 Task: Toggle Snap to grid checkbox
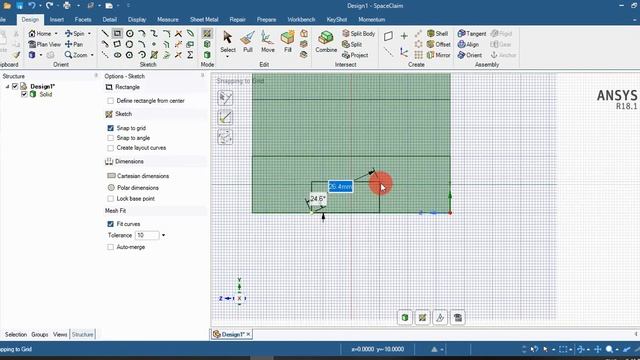click(110, 128)
